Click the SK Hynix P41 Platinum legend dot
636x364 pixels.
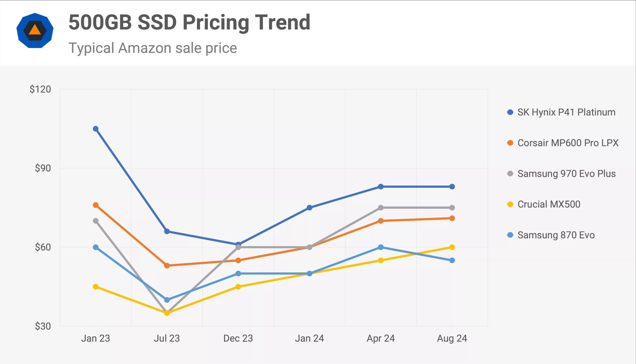click(x=510, y=112)
